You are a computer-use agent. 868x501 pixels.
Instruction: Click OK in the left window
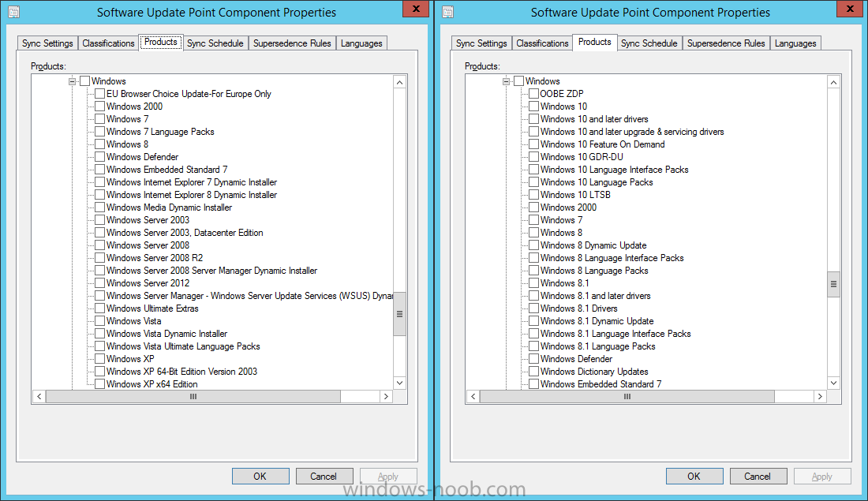coord(260,476)
